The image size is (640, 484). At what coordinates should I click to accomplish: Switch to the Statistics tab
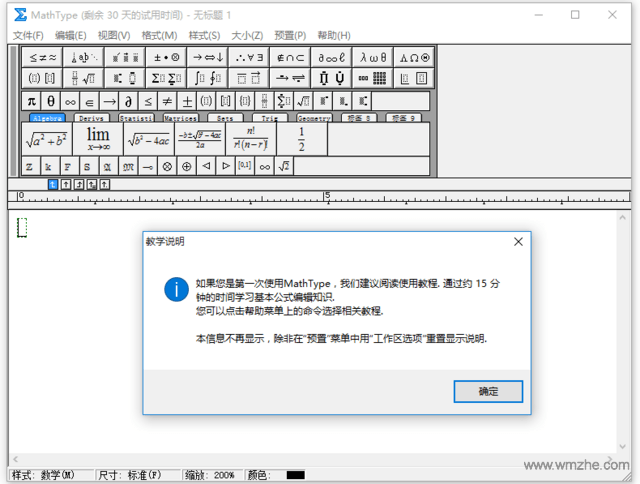[x=136, y=118]
